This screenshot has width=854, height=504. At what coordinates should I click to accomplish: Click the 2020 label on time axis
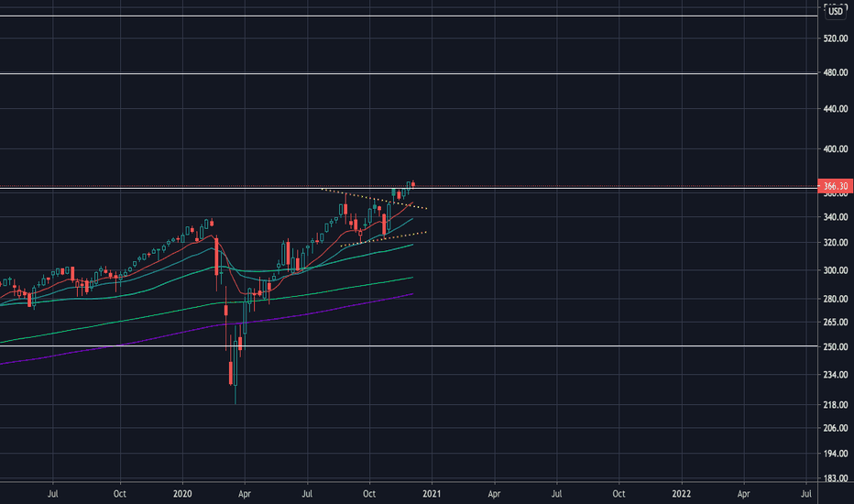(182, 494)
